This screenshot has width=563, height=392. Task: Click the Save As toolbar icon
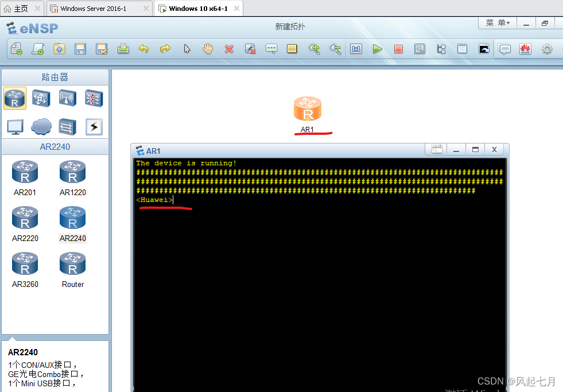(102, 49)
